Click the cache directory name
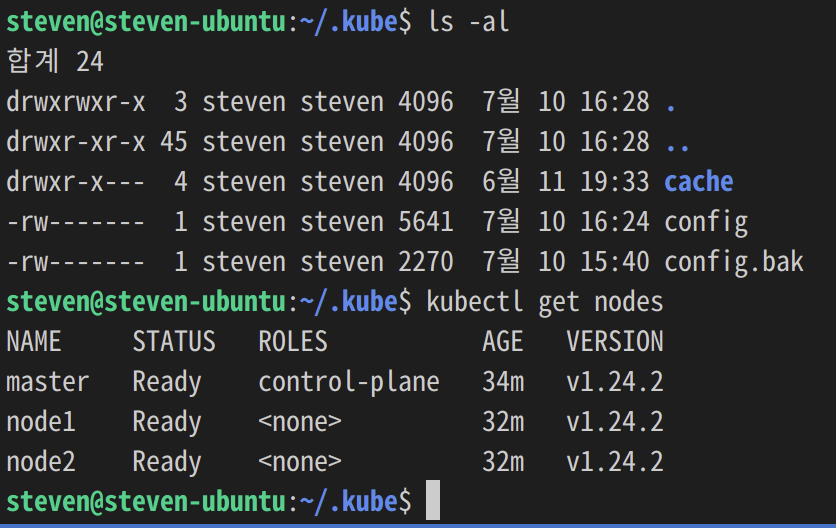836x528 pixels. [698, 182]
